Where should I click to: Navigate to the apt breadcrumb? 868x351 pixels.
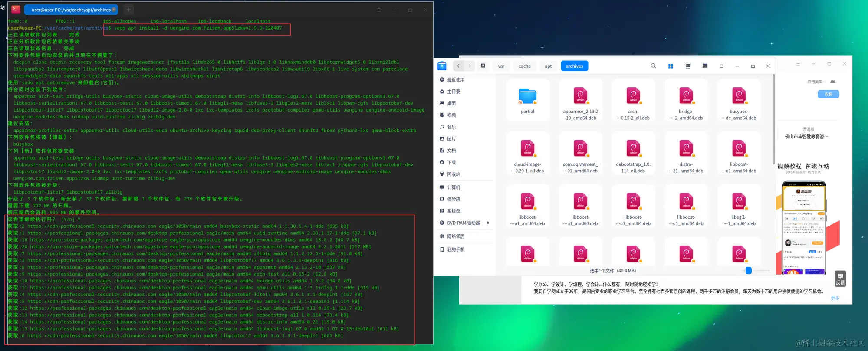(x=549, y=66)
